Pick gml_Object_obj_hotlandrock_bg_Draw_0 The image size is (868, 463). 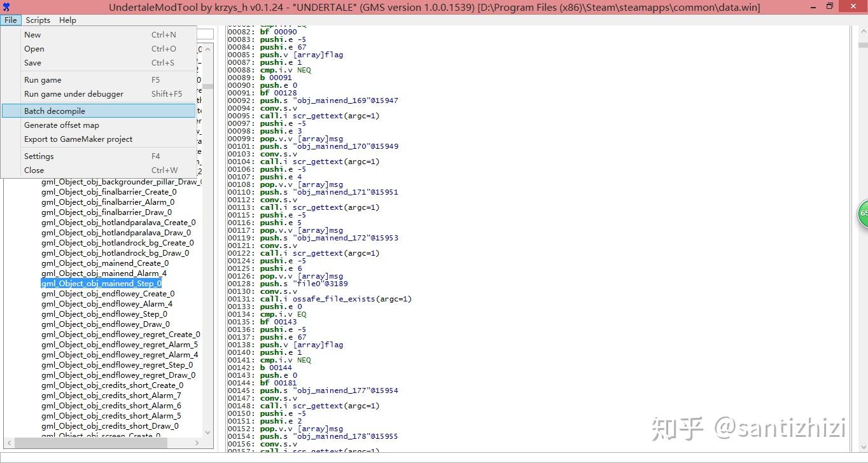(115, 253)
